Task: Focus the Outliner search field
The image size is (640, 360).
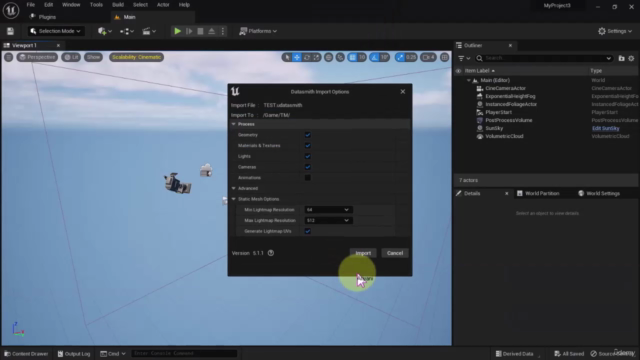Action: 544,58
